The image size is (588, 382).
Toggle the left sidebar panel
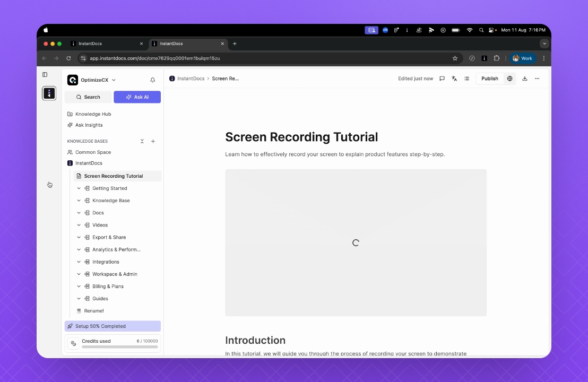(45, 75)
